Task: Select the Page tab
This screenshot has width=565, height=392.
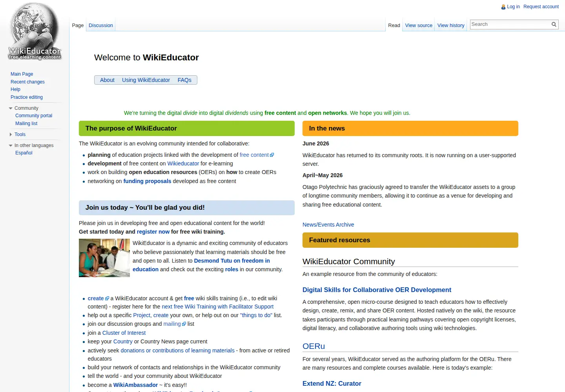Action: (x=78, y=25)
